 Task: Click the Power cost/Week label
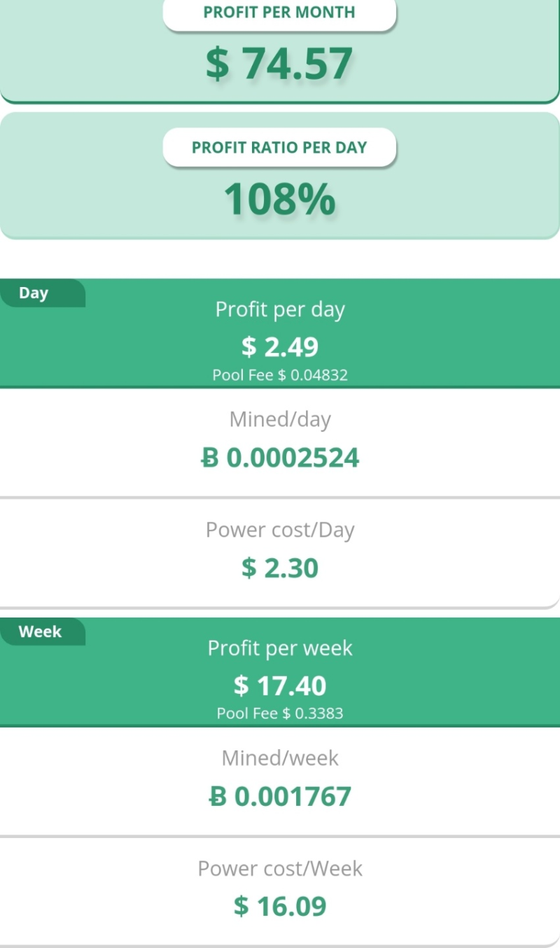point(280,869)
